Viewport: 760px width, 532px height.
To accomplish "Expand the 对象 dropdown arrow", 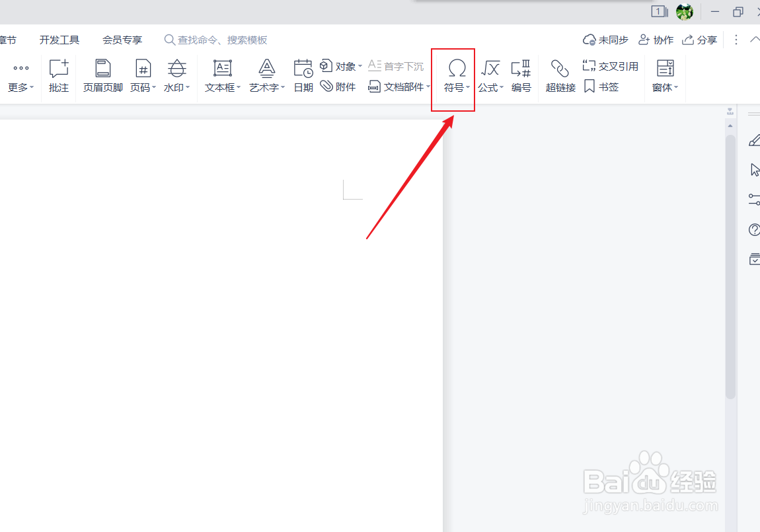I will (x=360, y=66).
